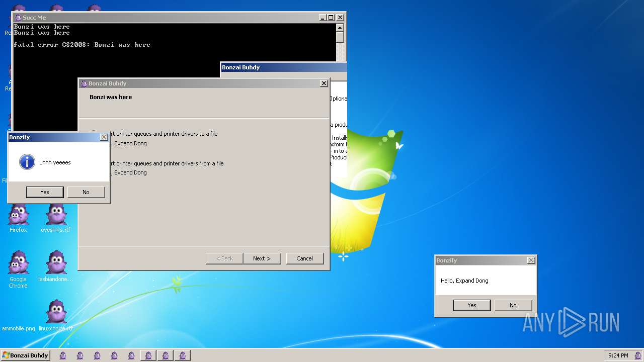Click the blue info icon beside uhhh yeeees
This screenshot has width=644, height=362.
[27, 162]
